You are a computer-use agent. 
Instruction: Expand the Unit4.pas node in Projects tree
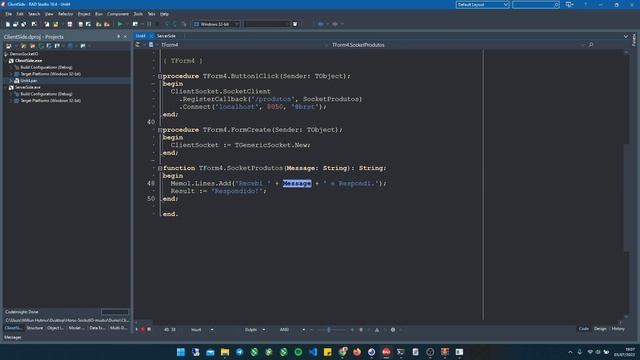[x=11, y=81]
